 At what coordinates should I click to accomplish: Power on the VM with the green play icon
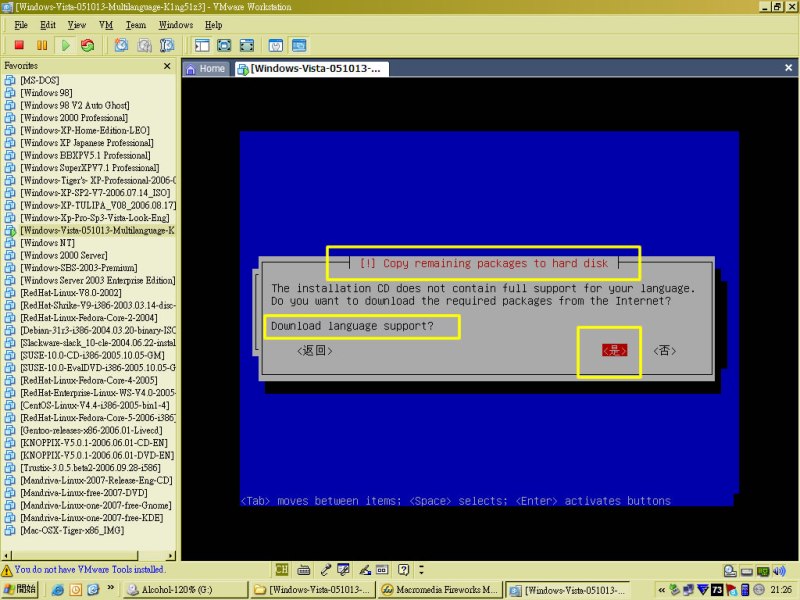(65, 45)
